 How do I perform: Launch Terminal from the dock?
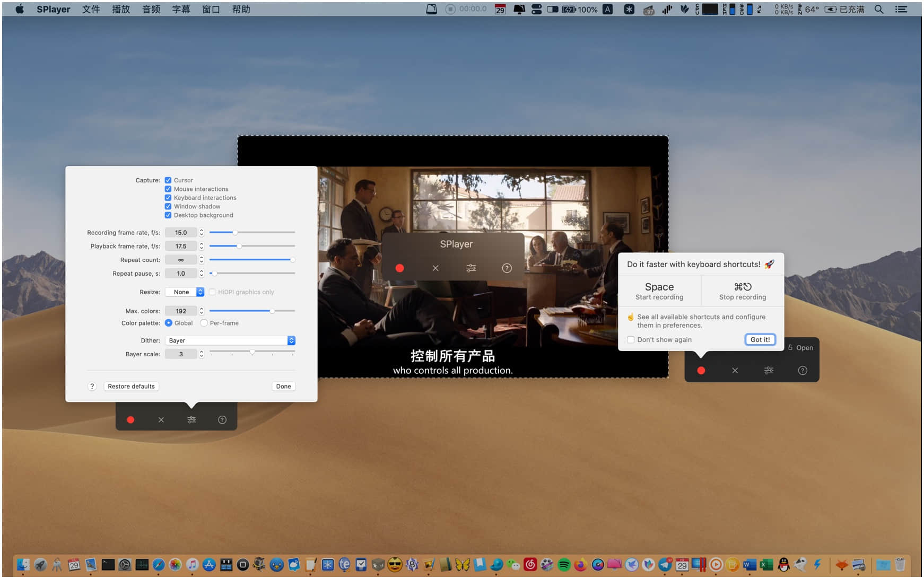tap(108, 565)
